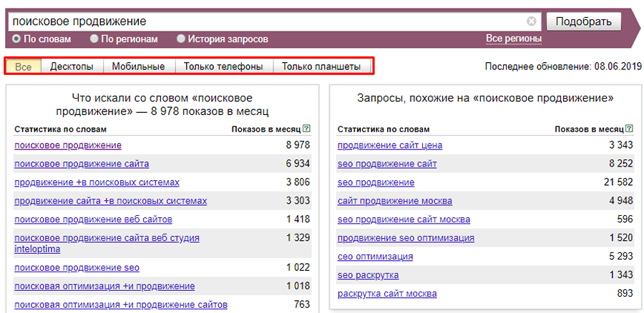Open the 'seo продвижение' similar query

[376, 182]
